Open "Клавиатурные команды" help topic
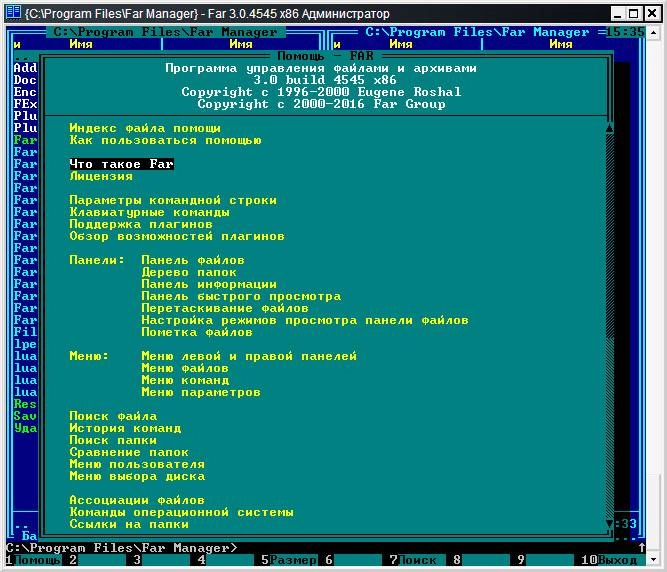This screenshot has width=667, height=572. pos(149,212)
